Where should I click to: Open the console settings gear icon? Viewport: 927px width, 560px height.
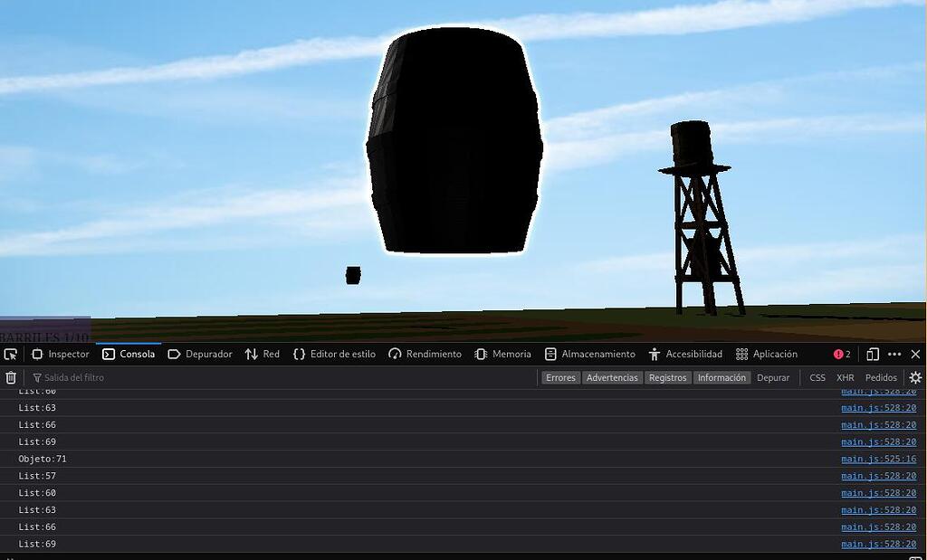click(914, 377)
